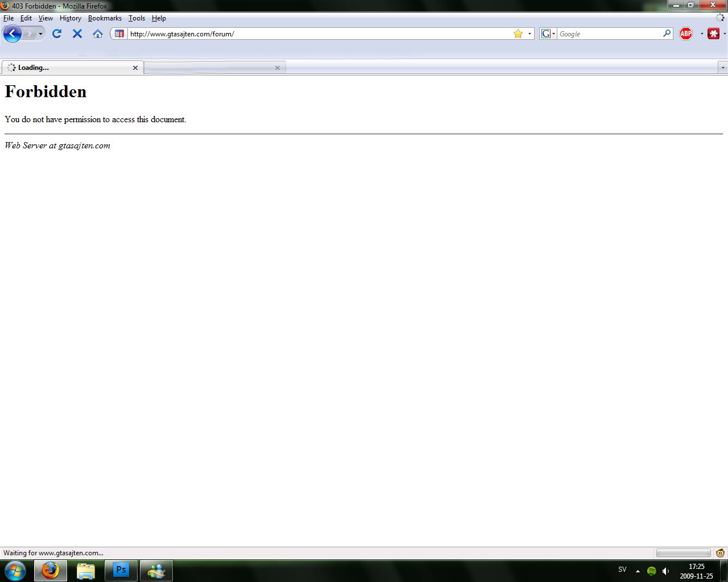Open the History menu

[x=71, y=18]
